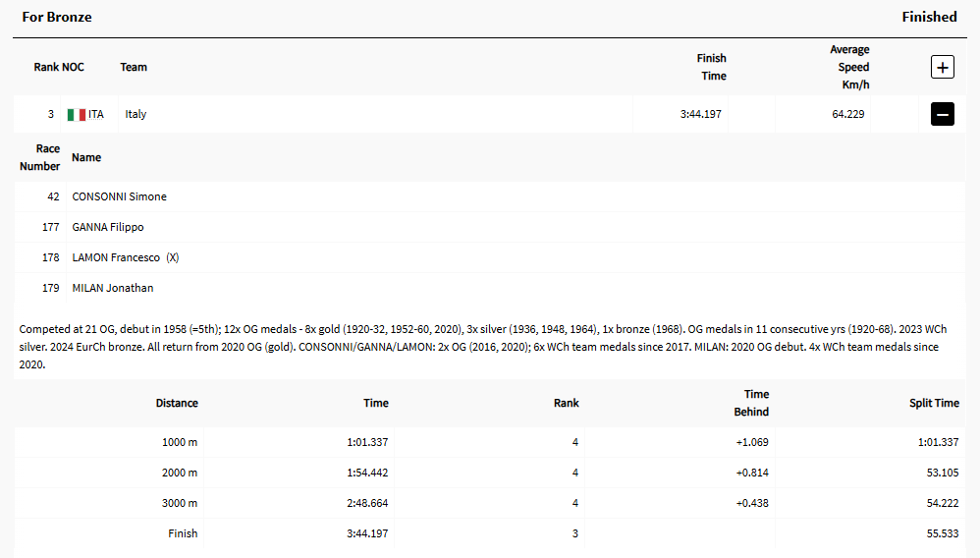The image size is (980, 558).
Task: Click the For Bronze heading
Action: 57,17
